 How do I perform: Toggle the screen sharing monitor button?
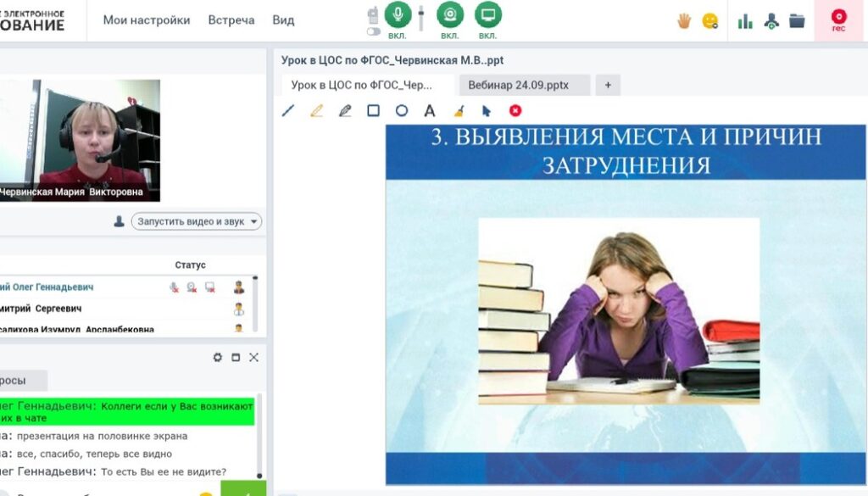pyautogui.click(x=487, y=15)
